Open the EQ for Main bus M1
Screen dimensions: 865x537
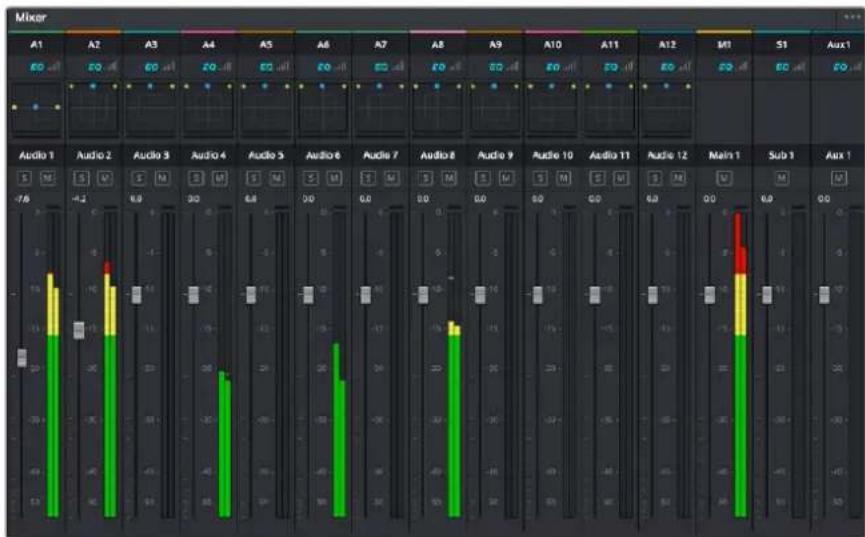[725, 67]
